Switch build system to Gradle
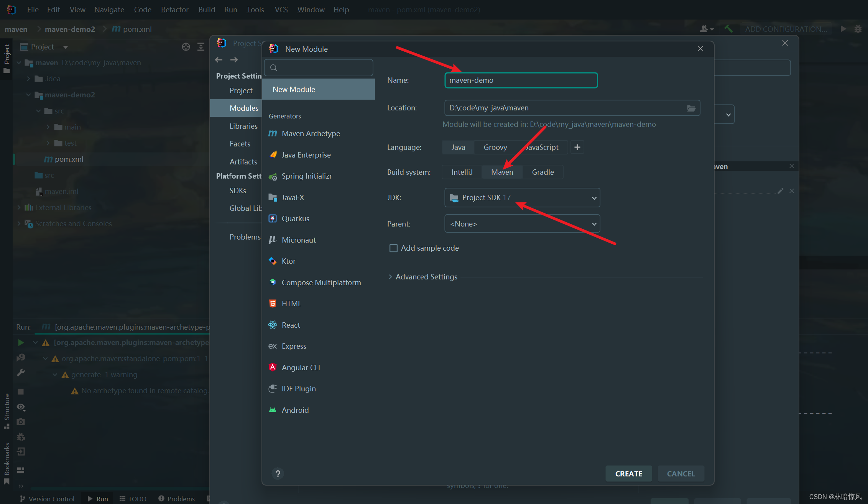 542,172
